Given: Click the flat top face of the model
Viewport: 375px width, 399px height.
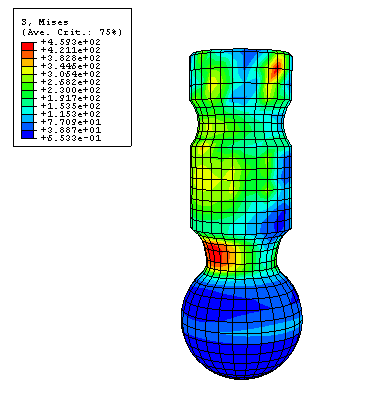Looking at the screenshot, I should coord(242,51).
